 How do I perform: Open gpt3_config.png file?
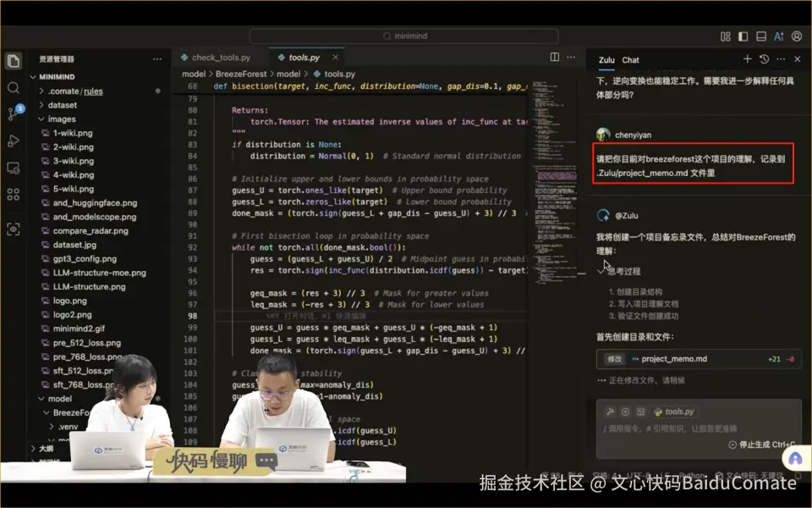(85, 259)
